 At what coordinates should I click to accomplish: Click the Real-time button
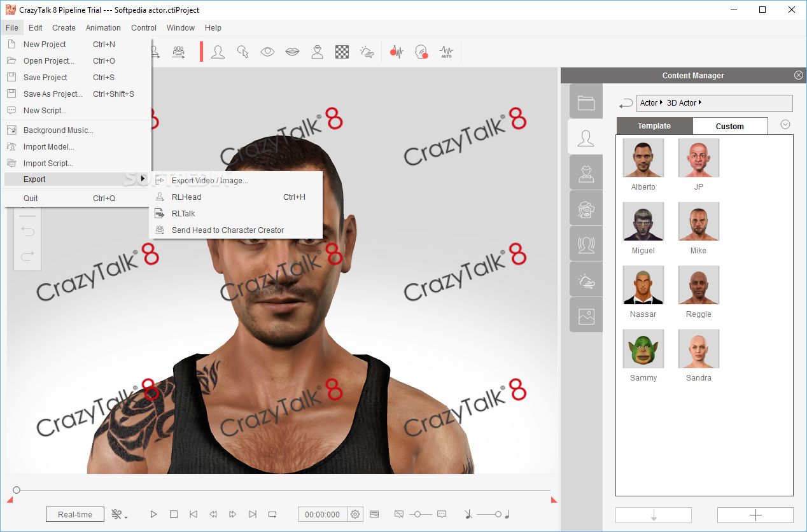[75, 514]
